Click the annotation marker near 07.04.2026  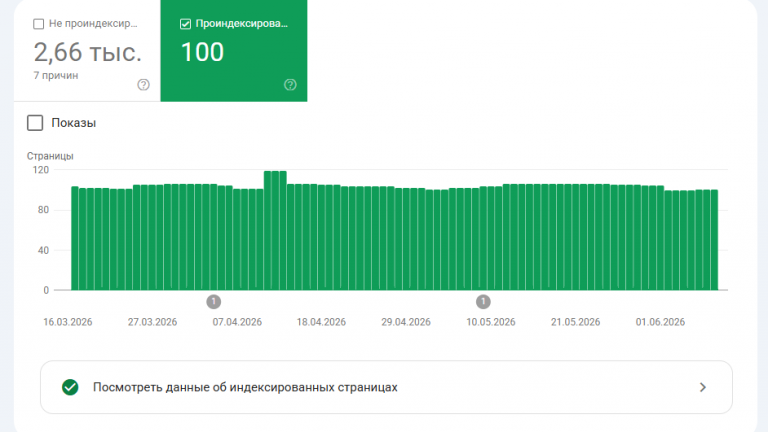click(x=214, y=302)
